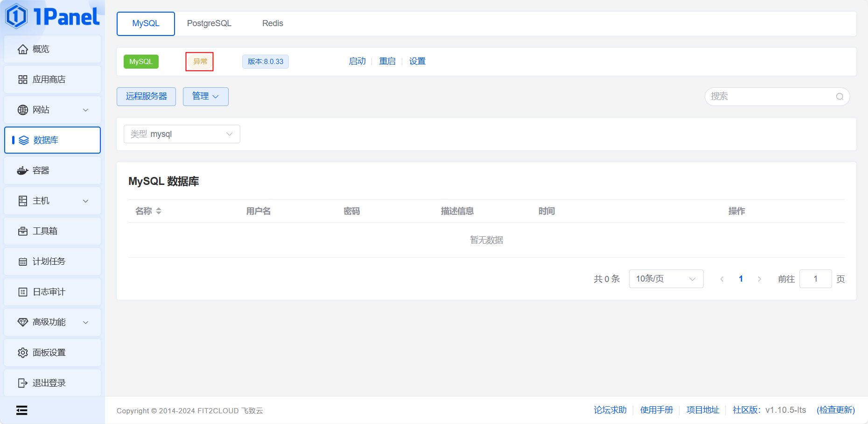
Task: Click the v1.10.5-lts version text
Action: pyautogui.click(x=786, y=410)
